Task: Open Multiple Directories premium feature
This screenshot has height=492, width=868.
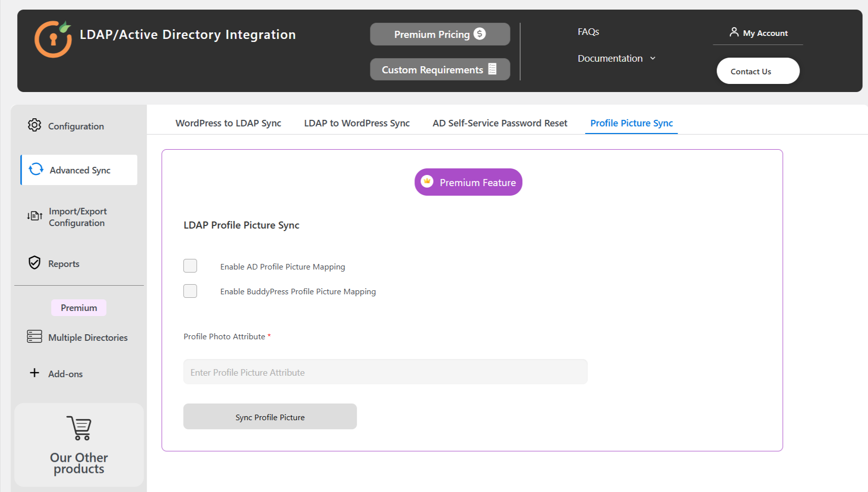Action: point(34,337)
